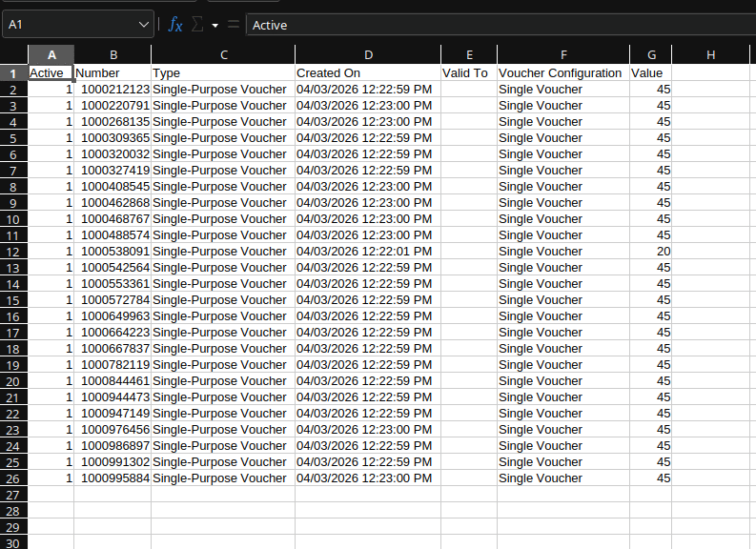
Task: Select column H header
Action: click(710, 55)
